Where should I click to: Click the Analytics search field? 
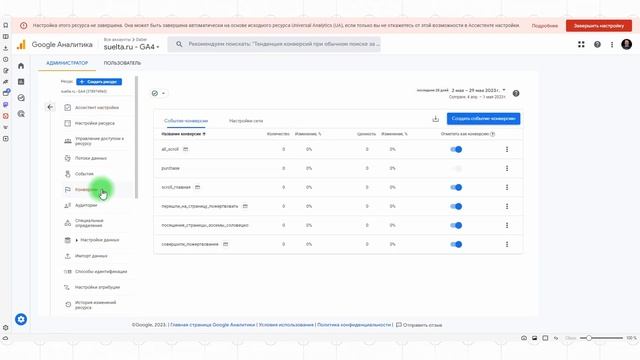[x=275, y=44]
